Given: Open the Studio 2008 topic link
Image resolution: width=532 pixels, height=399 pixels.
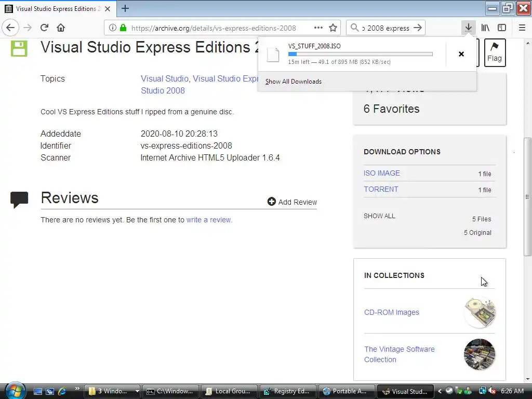Looking at the screenshot, I should click(x=163, y=90).
